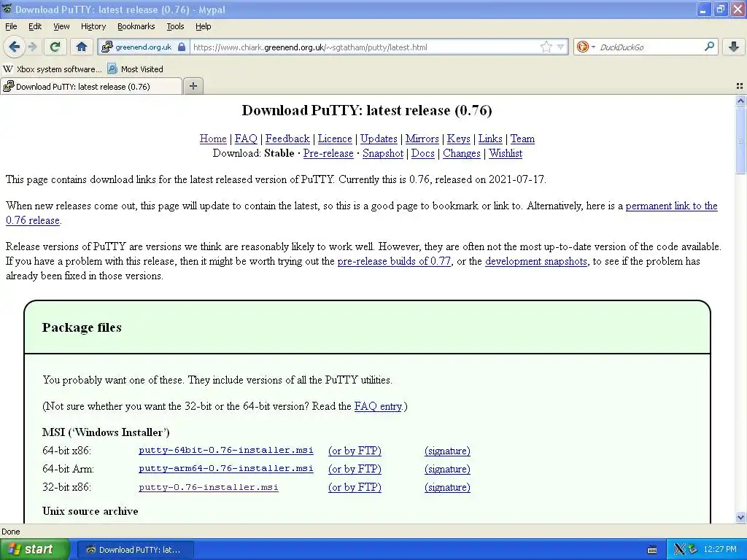
Task: Open the URL history dropdown arrow
Action: click(561, 47)
